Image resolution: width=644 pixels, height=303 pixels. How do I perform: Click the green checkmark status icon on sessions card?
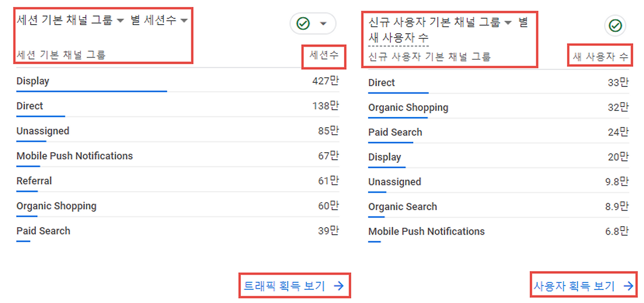tap(302, 23)
